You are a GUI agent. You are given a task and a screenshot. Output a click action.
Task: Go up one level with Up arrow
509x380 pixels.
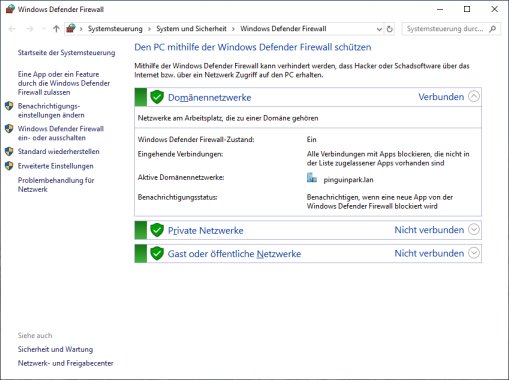click(x=56, y=29)
